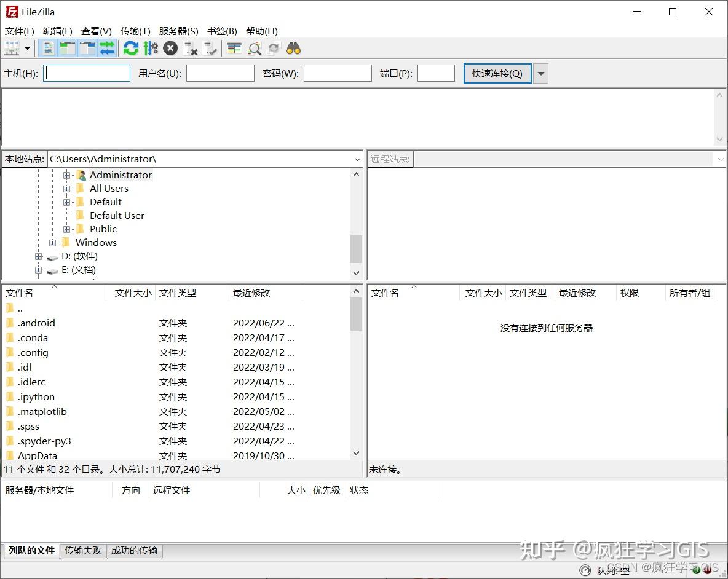Cancel the current operation

pyautogui.click(x=171, y=48)
